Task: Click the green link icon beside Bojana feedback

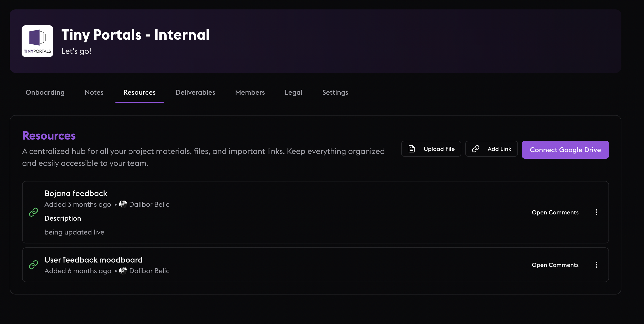Action: coord(34,212)
